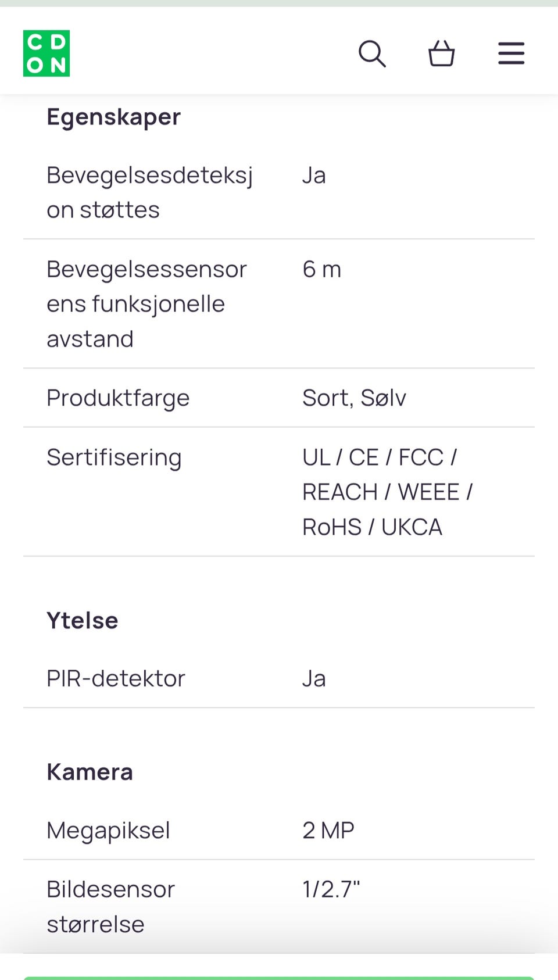
Task: Click the Megapiksel label
Action: point(108,830)
